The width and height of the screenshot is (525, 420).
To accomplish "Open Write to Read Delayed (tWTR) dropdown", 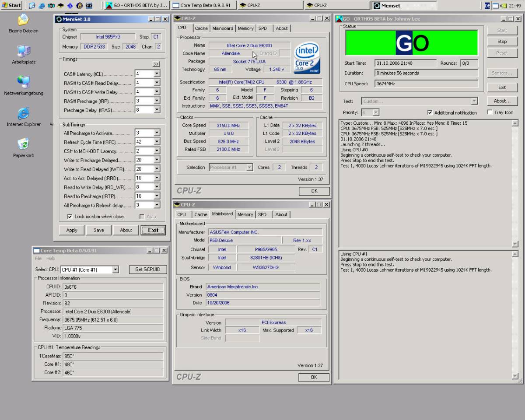I will tap(157, 169).
